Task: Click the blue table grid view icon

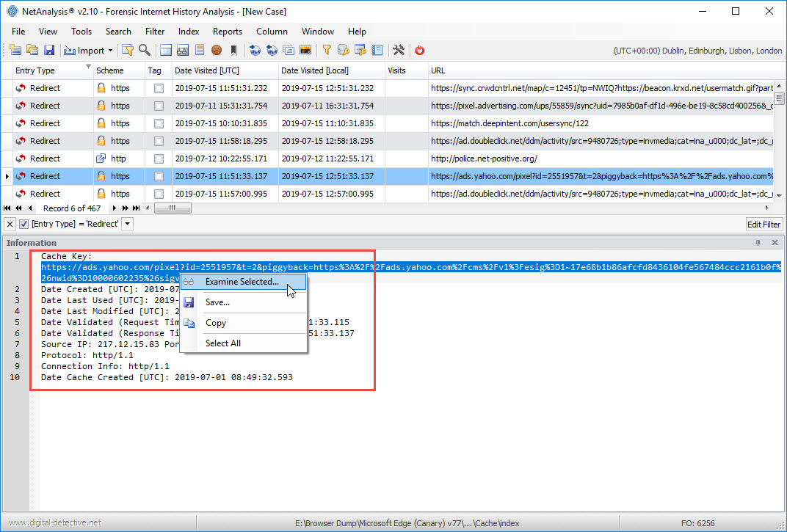Action: pyautogui.click(x=166, y=50)
